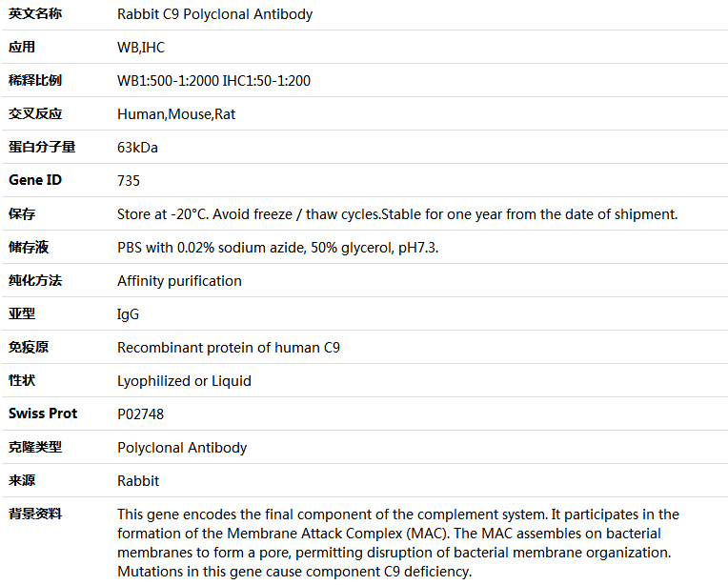
Task: Select the 63kDa molecular weight value
Action: (137, 148)
